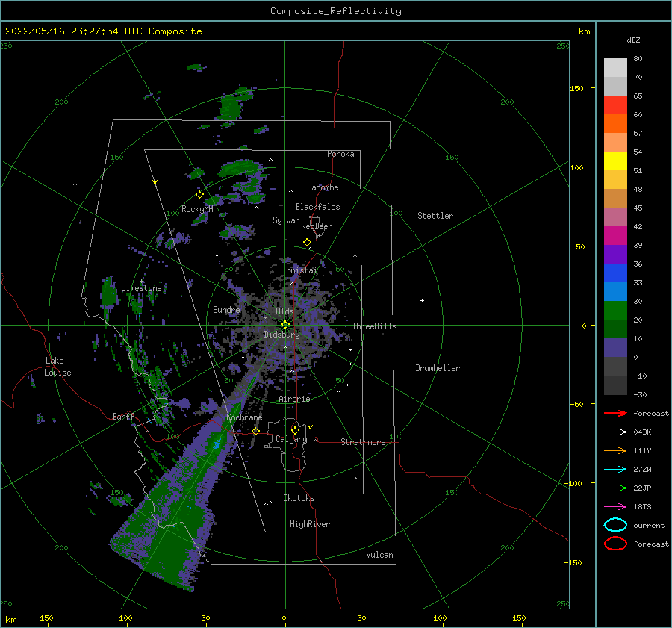Click the red forecast ellipse icon
Image resolution: width=672 pixels, height=628 pixels.
(x=615, y=544)
